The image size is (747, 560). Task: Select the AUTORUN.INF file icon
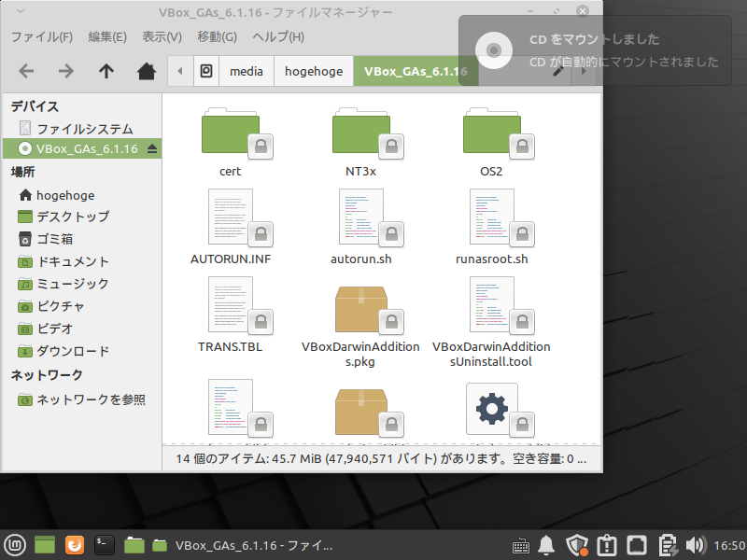tap(231, 217)
